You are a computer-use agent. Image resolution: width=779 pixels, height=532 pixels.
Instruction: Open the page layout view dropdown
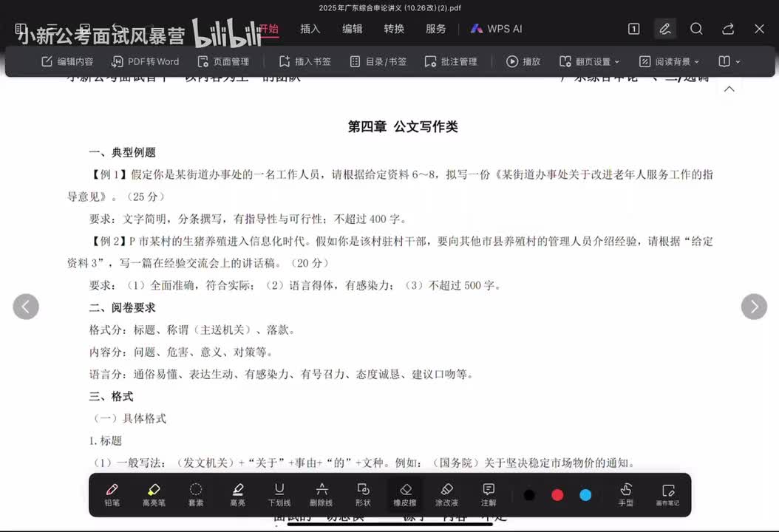(x=729, y=61)
